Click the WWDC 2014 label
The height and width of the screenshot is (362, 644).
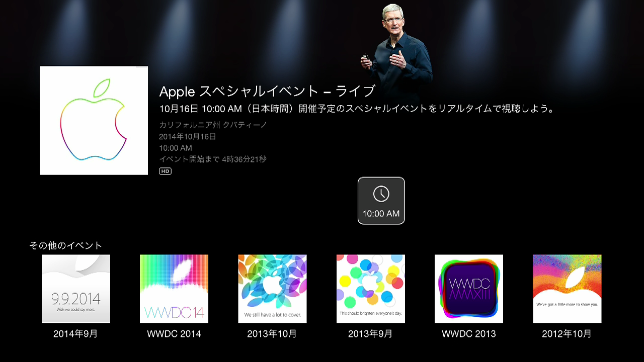pyautogui.click(x=174, y=334)
